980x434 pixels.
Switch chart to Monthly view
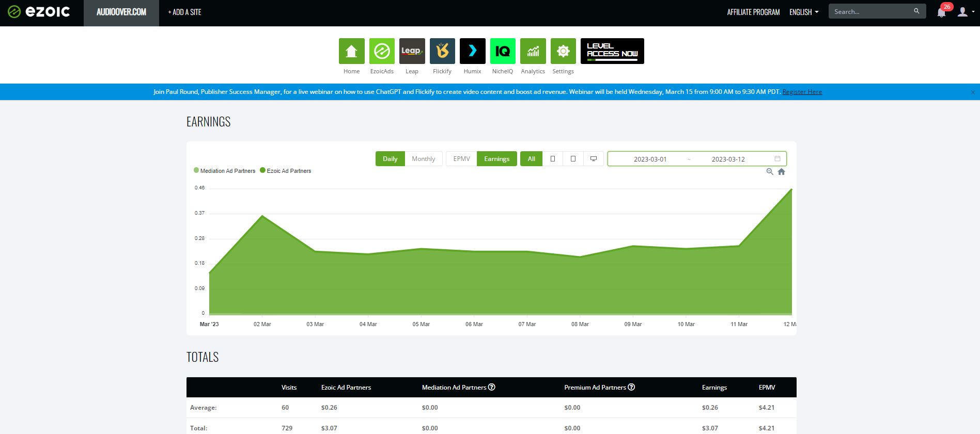pyautogui.click(x=424, y=158)
